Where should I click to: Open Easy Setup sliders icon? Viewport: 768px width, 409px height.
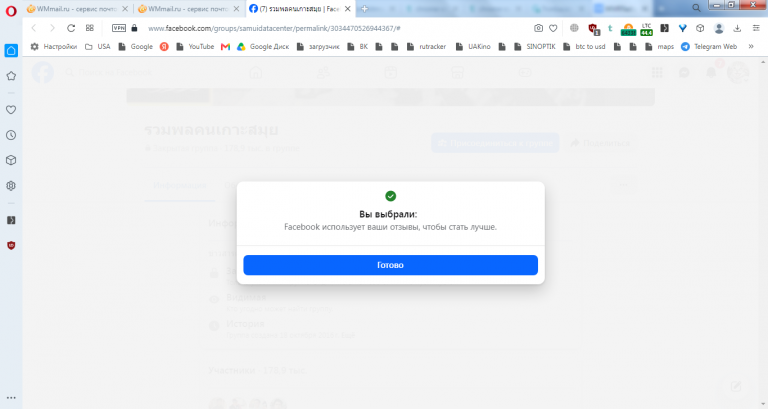coord(756,28)
